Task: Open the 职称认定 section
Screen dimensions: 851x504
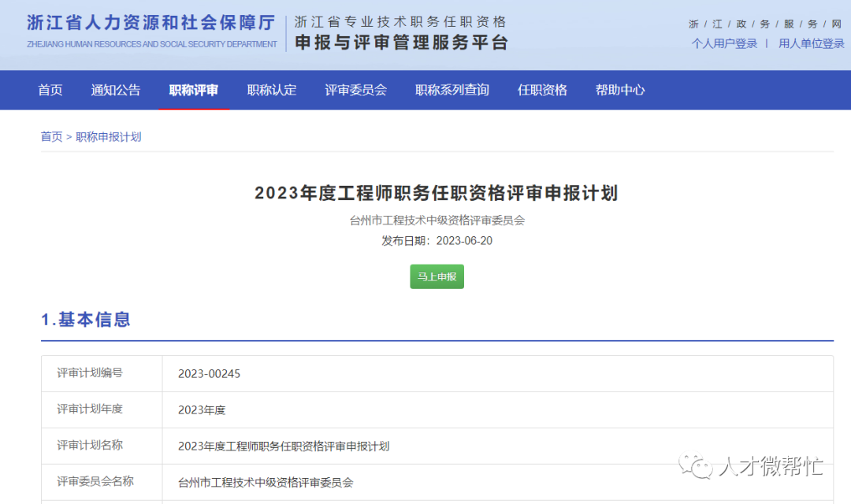Action: [x=271, y=90]
